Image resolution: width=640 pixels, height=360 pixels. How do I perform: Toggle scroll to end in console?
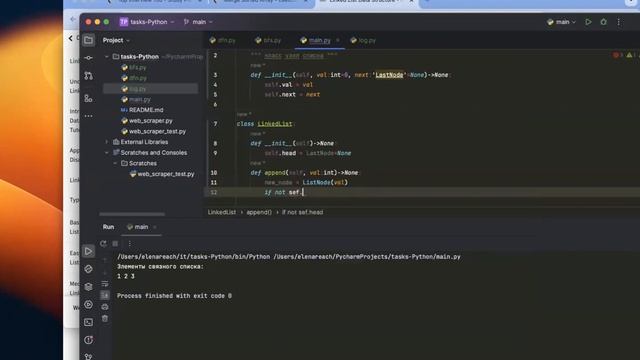coord(105,295)
